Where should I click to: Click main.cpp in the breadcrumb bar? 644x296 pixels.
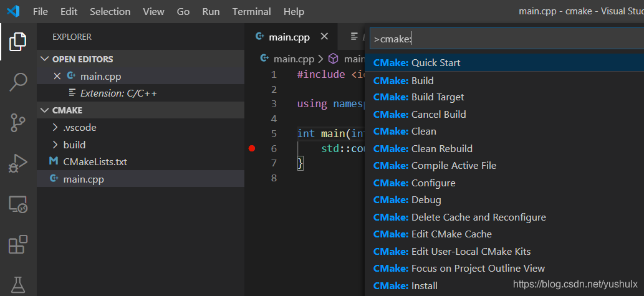pyautogui.click(x=294, y=59)
